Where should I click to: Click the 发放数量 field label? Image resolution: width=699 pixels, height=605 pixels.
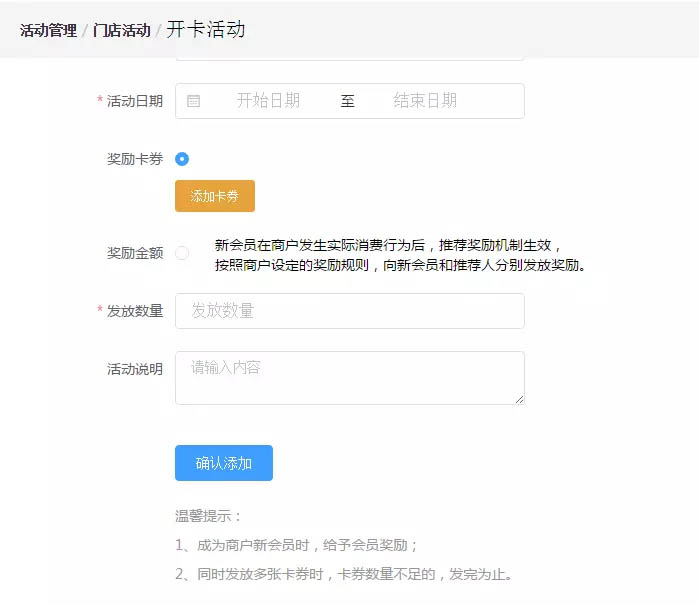coord(135,311)
